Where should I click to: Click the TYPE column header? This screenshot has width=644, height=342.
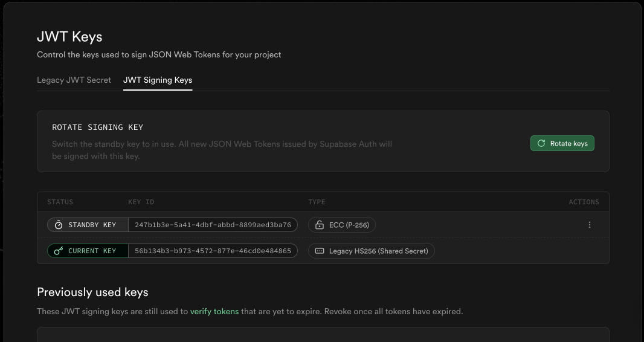pos(317,202)
